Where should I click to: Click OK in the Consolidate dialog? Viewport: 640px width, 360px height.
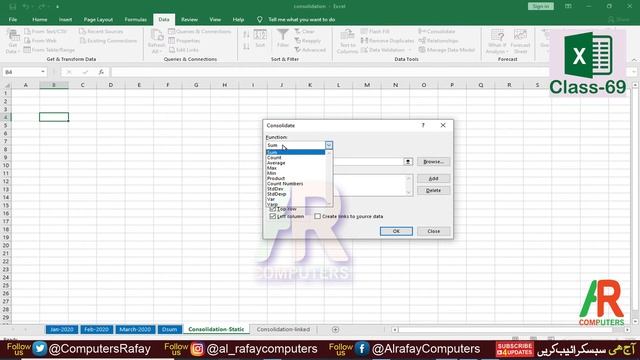click(396, 231)
